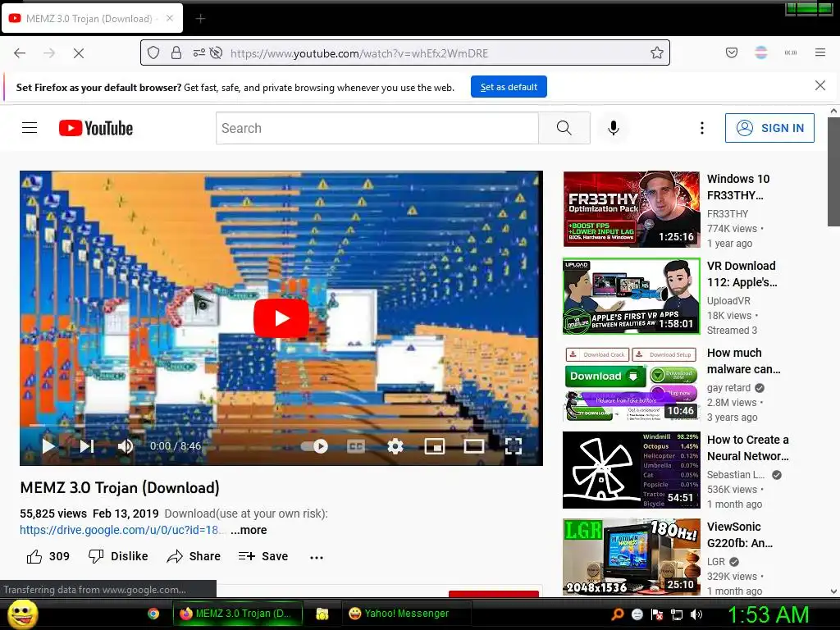This screenshot has height=630, width=840.
Task: Skip to the next video in player
Action: coord(87,445)
